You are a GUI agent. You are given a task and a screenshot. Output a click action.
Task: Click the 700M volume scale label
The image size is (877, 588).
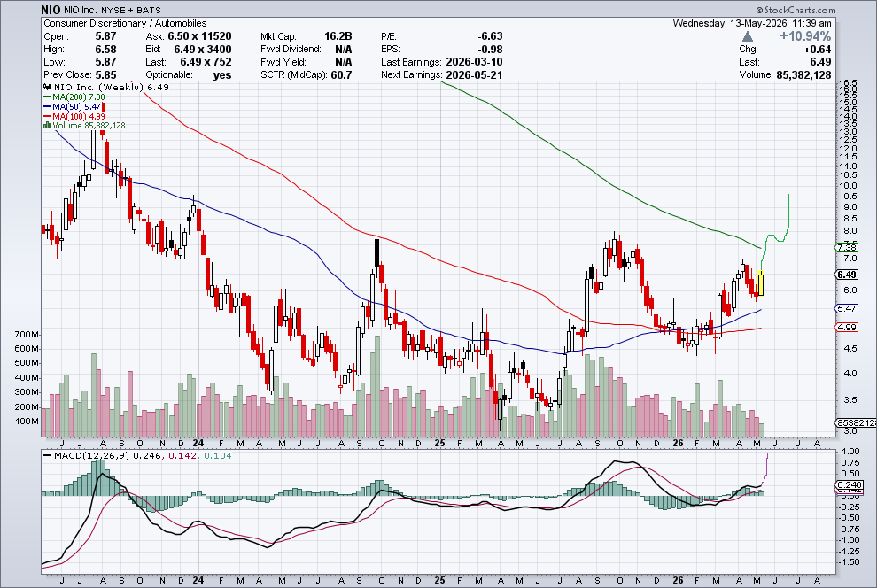[27, 334]
